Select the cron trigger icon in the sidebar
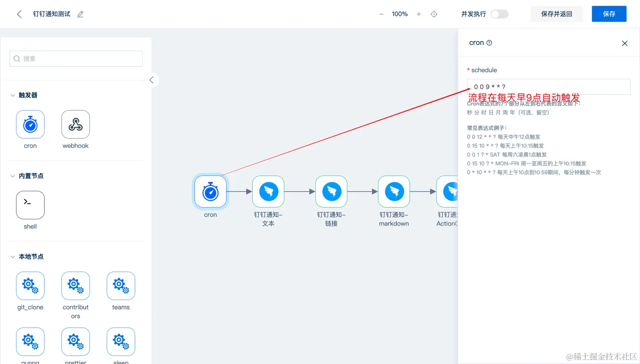640x364 pixels. click(x=30, y=124)
